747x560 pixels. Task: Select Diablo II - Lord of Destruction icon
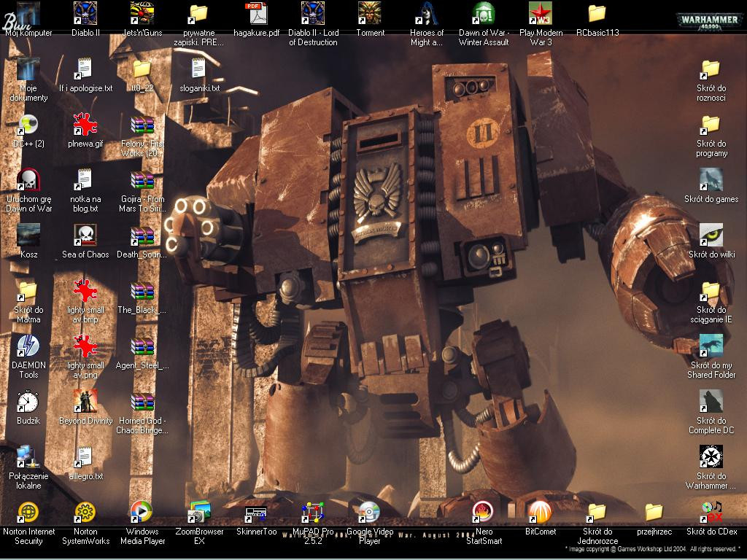point(313,13)
